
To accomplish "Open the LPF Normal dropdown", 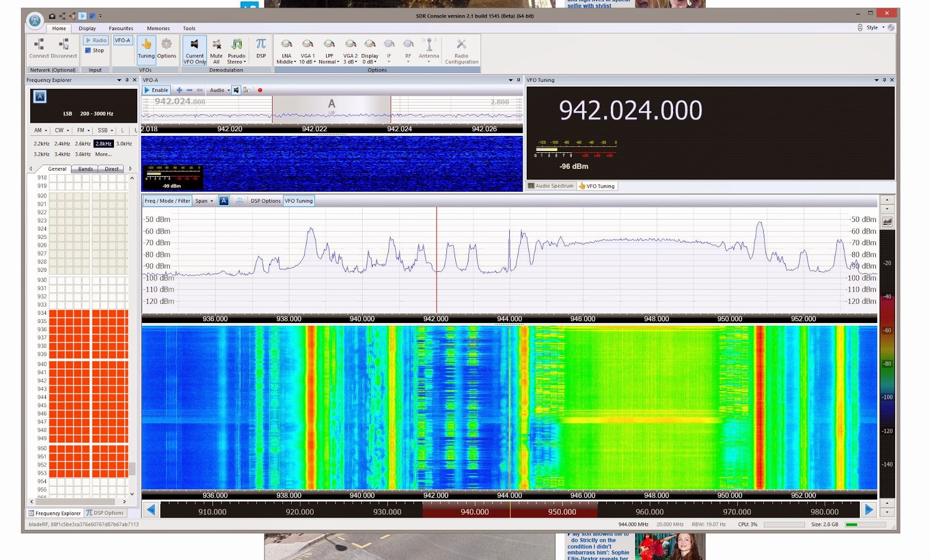I will point(329,51).
